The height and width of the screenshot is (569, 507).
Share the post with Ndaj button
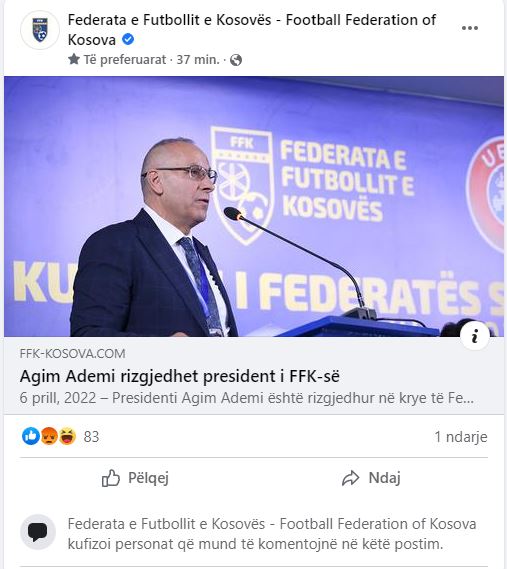(371, 478)
